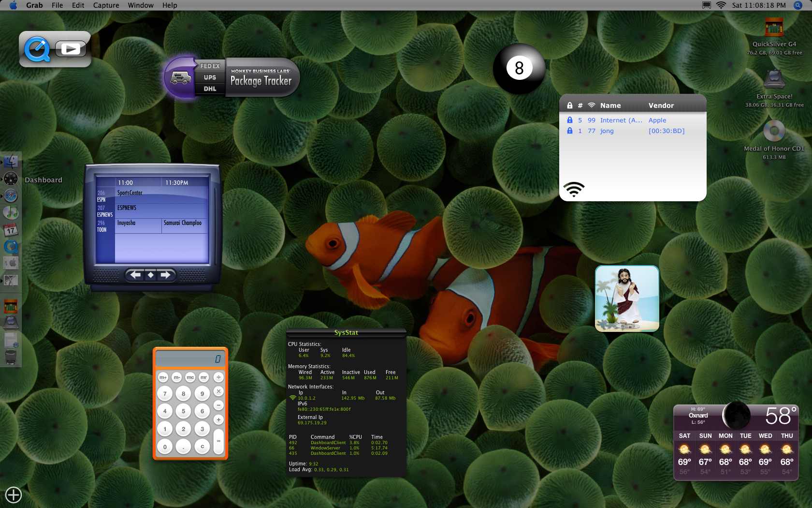Image resolution: width=812 pixels, height=508 pixels.
Task: Click the calculator multiply key
Action: pos(218,391)
